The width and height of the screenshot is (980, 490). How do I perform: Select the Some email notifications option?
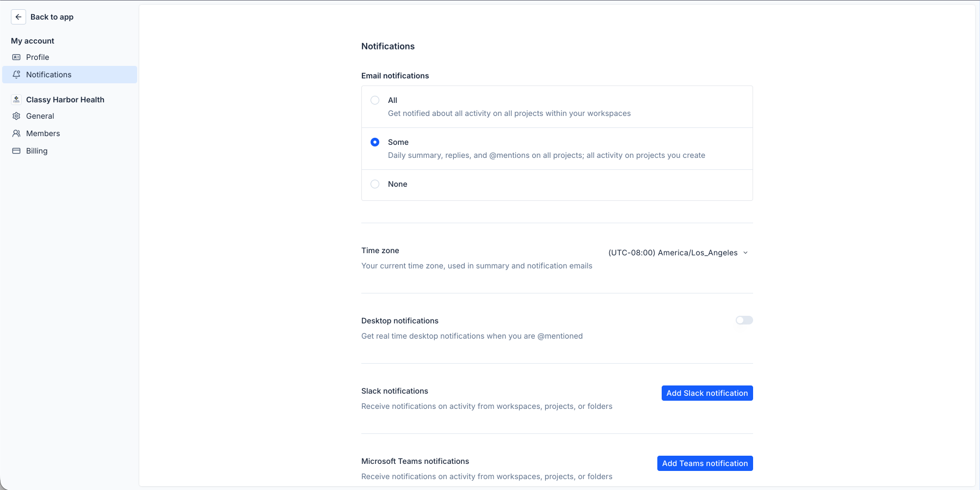pyautogui.click(x=375, y=142)
